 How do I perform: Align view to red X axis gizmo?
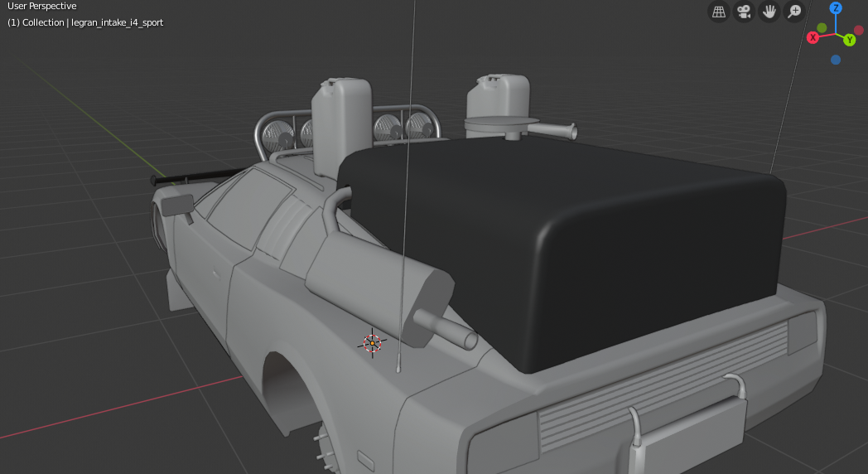click(x=813, y=37)
